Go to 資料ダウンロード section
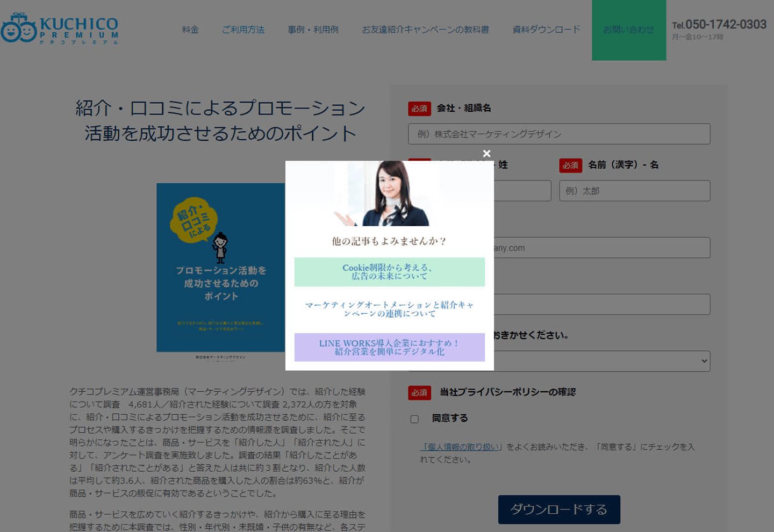 (546, 30)
